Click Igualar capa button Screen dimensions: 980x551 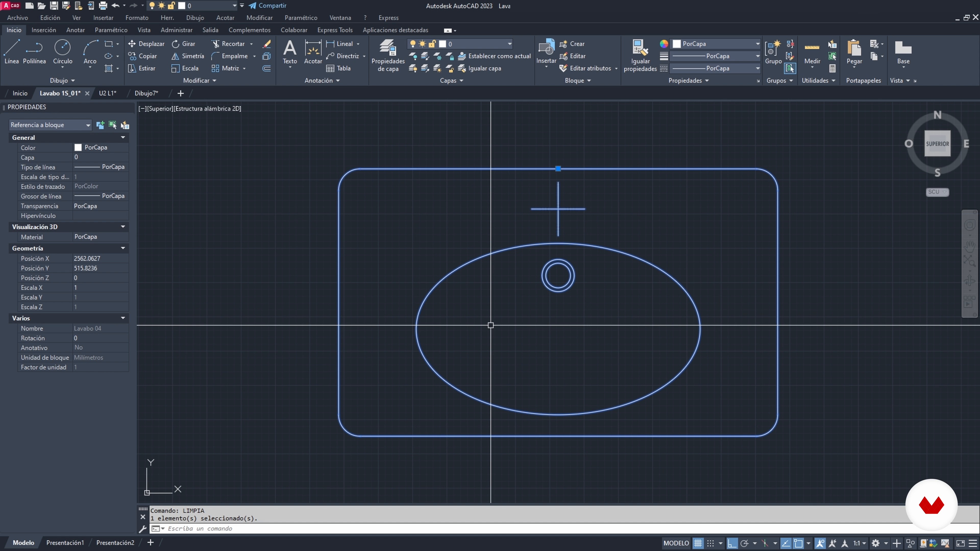click(479, 68)
